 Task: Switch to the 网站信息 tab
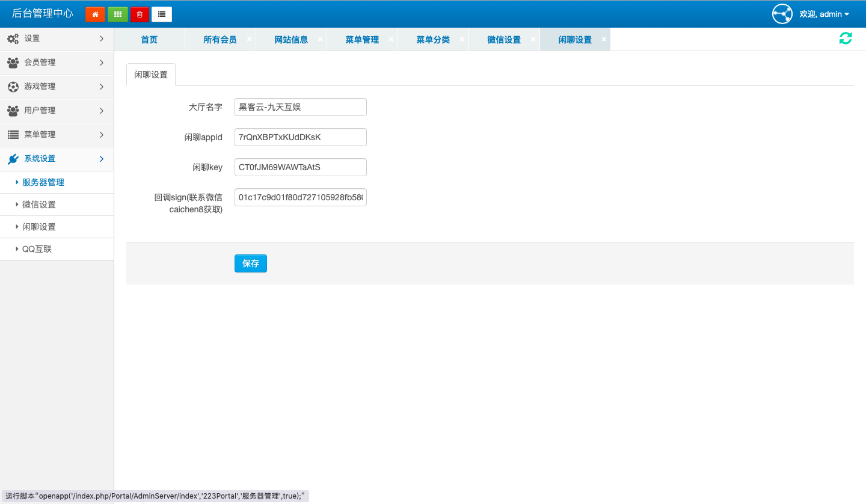point(291,40)
